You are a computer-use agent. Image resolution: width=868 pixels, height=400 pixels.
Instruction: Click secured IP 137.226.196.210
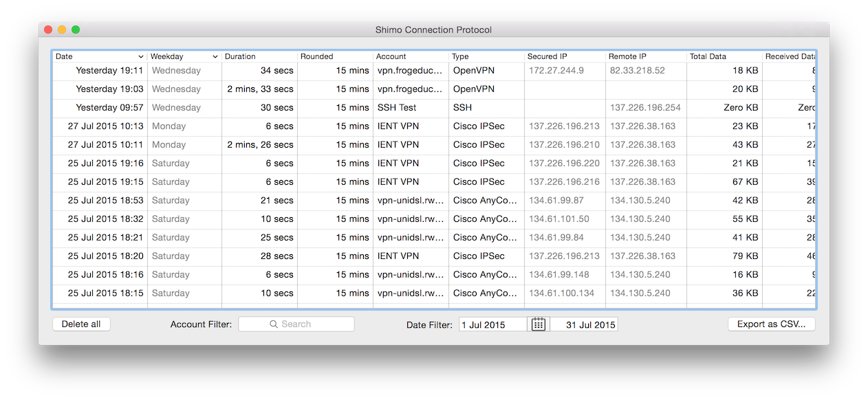pos(564,145)
